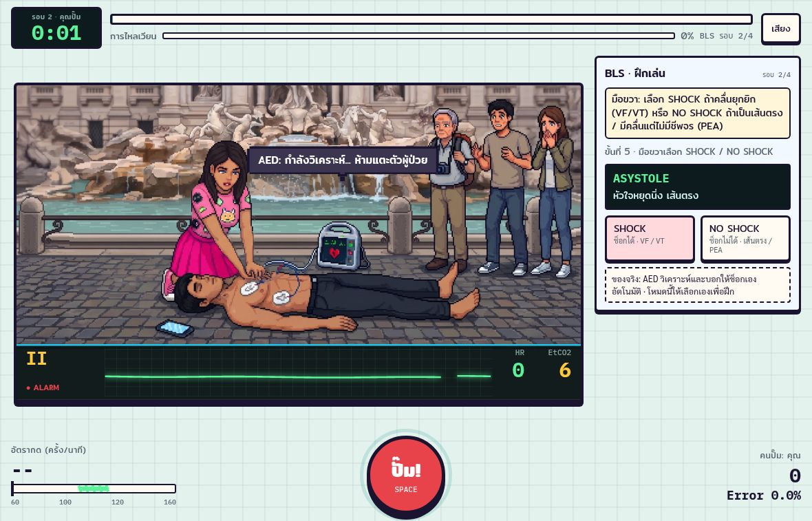The height and width of the screenshot is (521, 812).
Task: Click the HR value 0 readout
Action: (518, 370)
